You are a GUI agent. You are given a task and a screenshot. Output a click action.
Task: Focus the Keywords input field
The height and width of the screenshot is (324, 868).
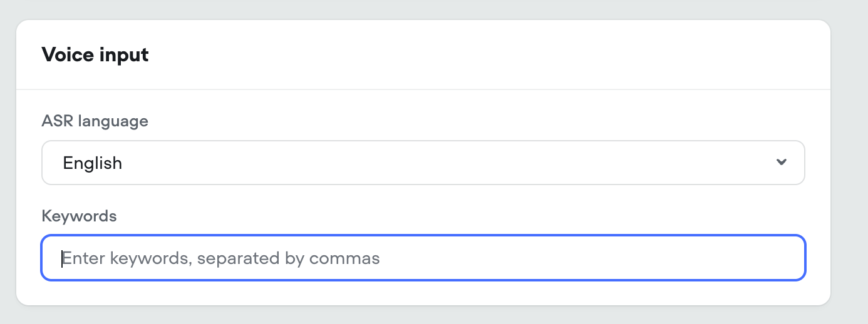(423, 258)
